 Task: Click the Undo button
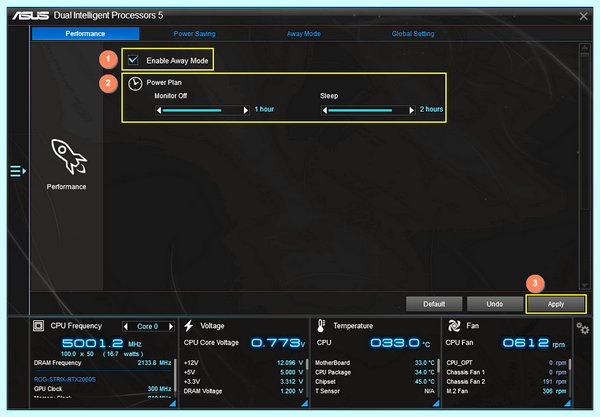point(494,304)
